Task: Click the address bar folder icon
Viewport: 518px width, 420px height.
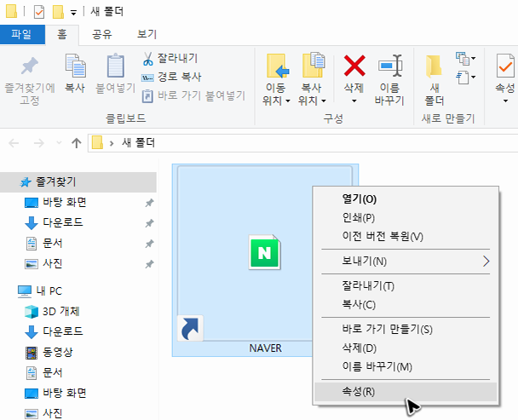Action: 97,143
